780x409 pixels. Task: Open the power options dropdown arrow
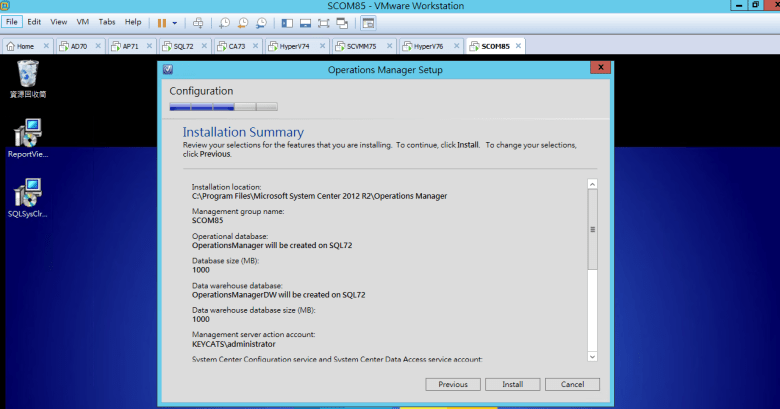[x=175, y=22]
